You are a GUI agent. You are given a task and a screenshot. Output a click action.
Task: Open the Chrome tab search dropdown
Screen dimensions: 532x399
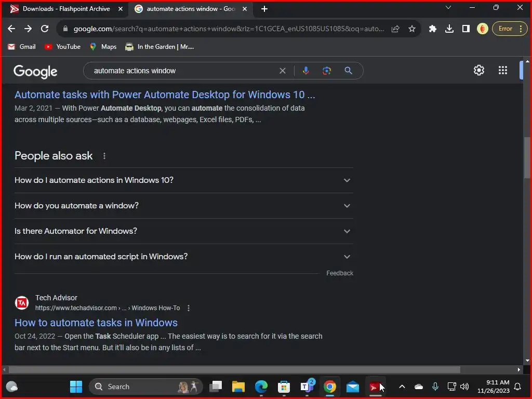[x=448, y=7]
